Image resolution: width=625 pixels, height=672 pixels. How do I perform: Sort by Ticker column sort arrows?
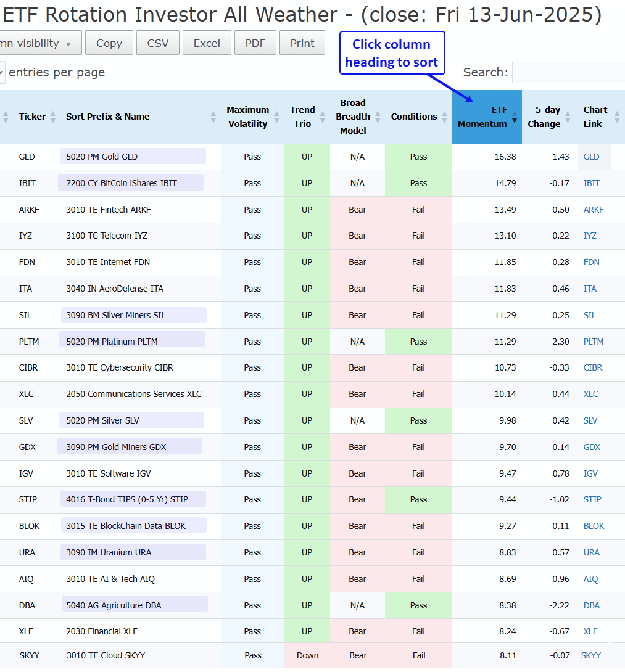point(53,117)
